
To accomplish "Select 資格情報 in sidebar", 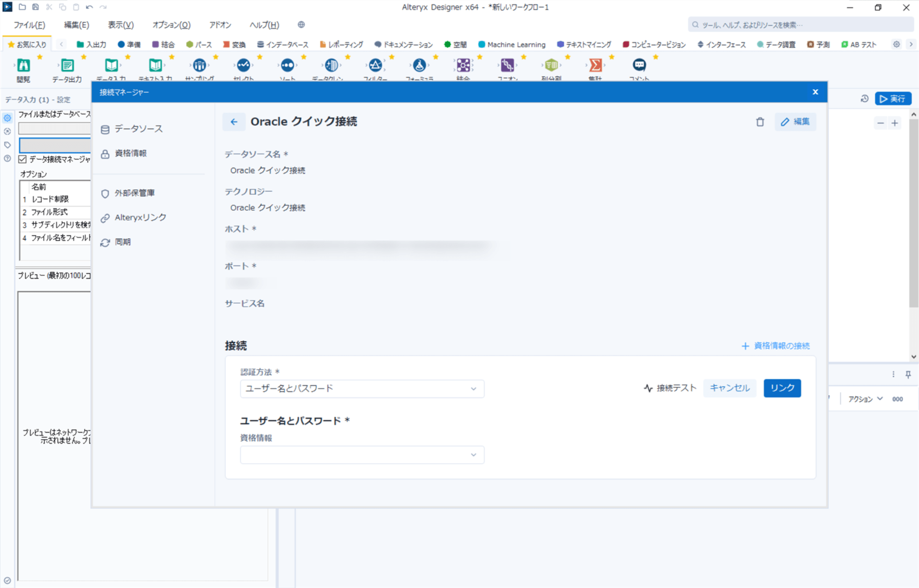I will pyautogui.click(x=124, y=153).
